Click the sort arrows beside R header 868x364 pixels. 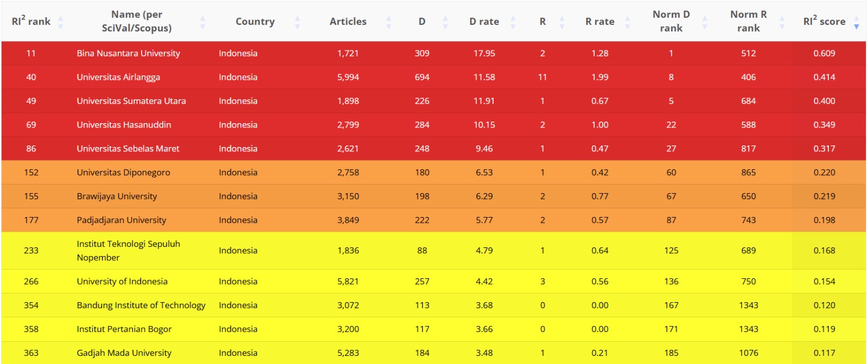[562, 22]
